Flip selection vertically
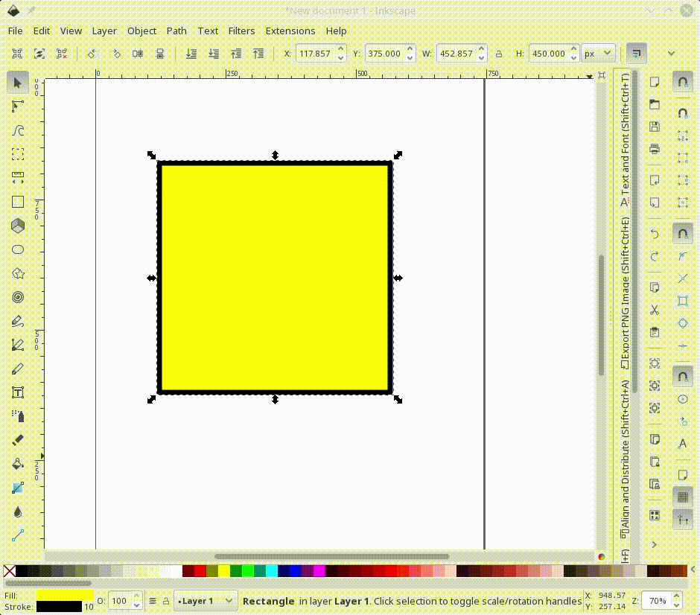This screenshot has height=615, width=700. pyautogui.click(x=160, y=54)
